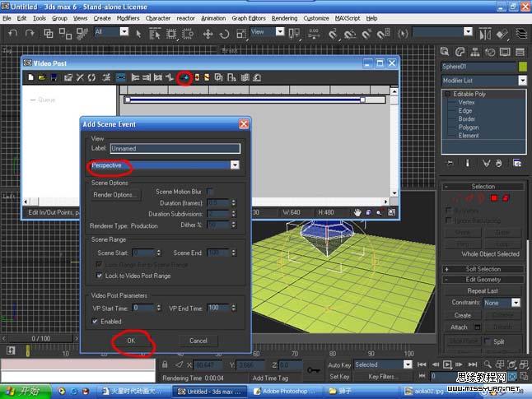Image resolution: width=532 pixels, height=399 pixels.
Task: Open the Animation menu
Action: tap(213, 18)
